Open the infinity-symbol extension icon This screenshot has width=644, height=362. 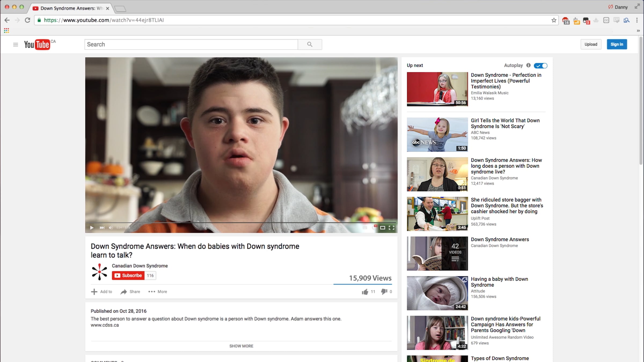click(x=606, y=20)
